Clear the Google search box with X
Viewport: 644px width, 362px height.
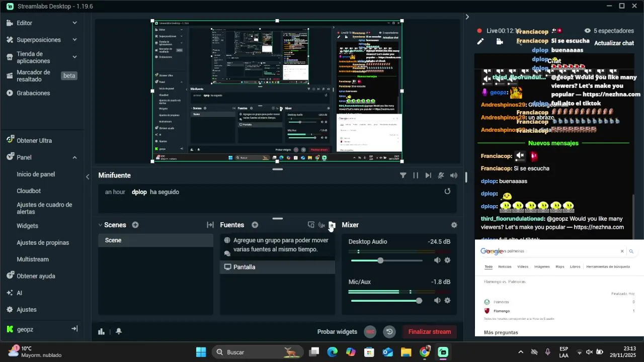(622, 251)
